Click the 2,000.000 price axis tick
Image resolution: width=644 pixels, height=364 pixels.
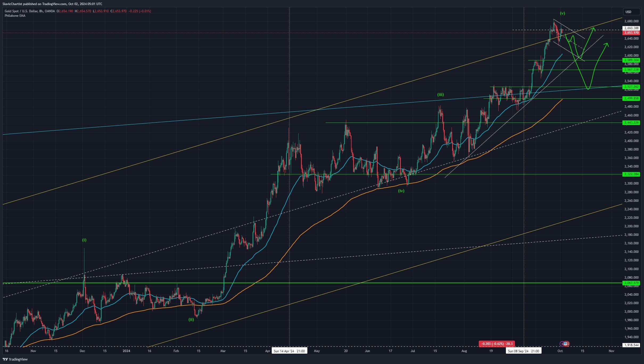pos(631,312)
